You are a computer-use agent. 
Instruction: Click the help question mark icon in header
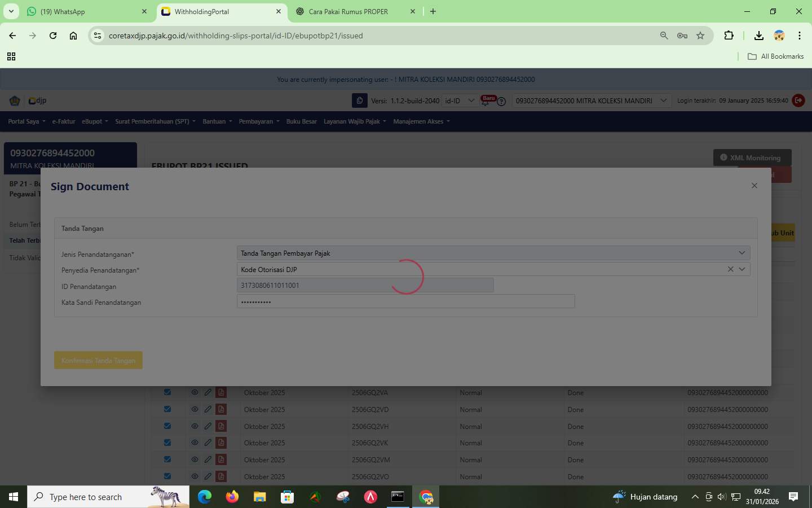(501, 102)
